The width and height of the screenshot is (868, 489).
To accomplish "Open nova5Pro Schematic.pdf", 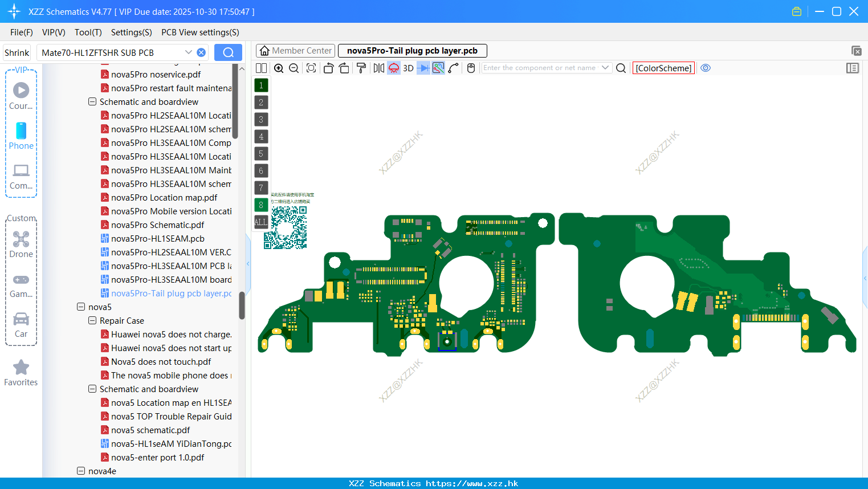I will (157, 225).
